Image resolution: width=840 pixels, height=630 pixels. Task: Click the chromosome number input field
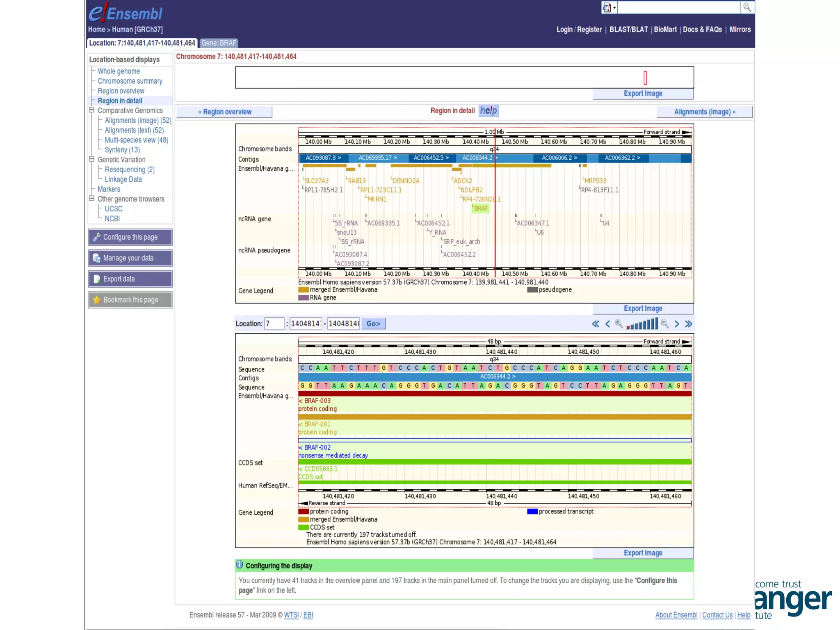274,324
